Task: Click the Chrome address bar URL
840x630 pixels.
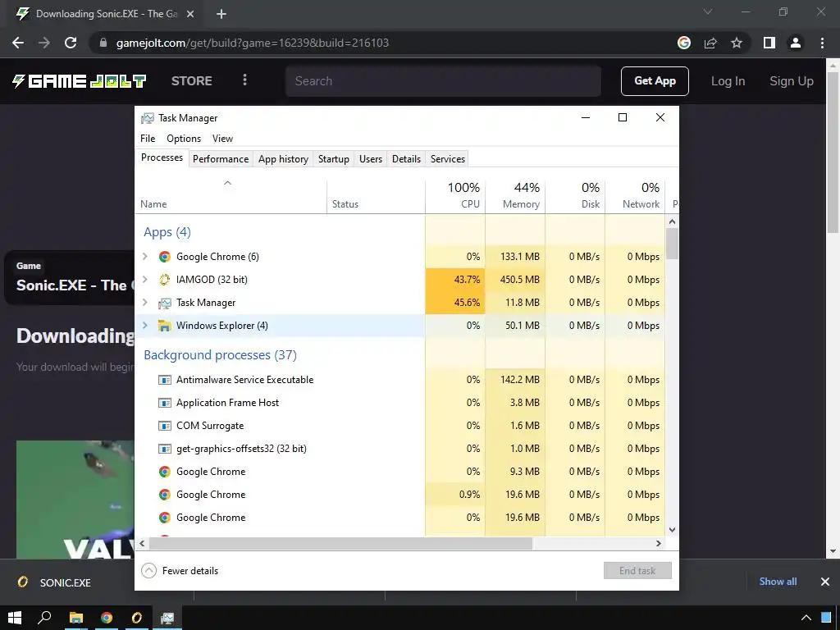Action: 253,43
